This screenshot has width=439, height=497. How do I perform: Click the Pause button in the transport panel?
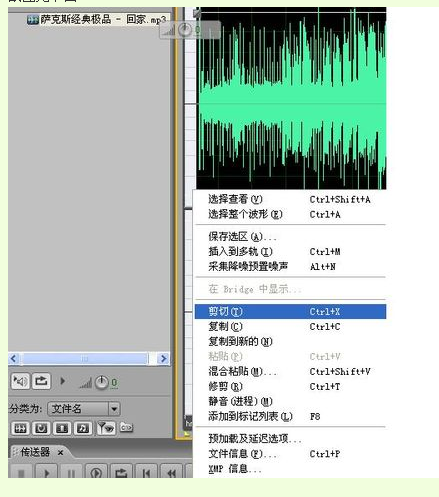point(71,471)
